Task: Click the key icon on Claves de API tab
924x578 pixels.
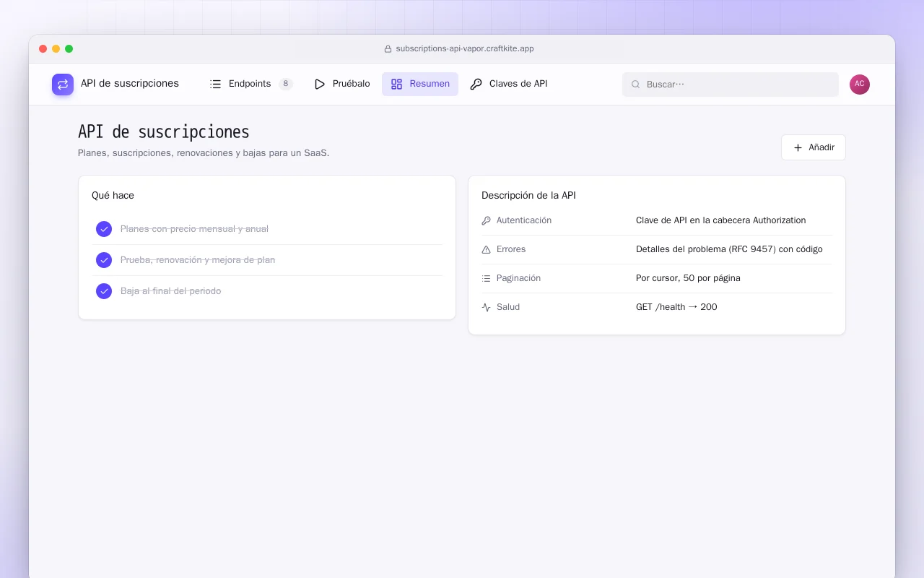Action: tap(476, 84)
